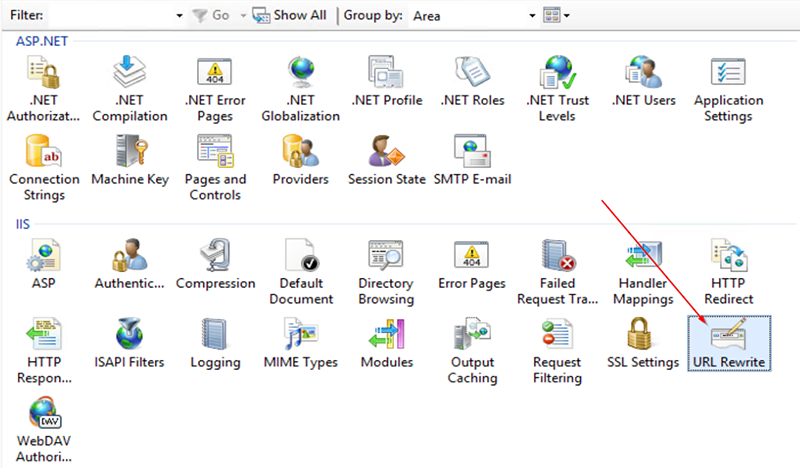The image size is (800, 468).
Task: Open the Go button dropdown arrow
Action: (x=243, y=16)
